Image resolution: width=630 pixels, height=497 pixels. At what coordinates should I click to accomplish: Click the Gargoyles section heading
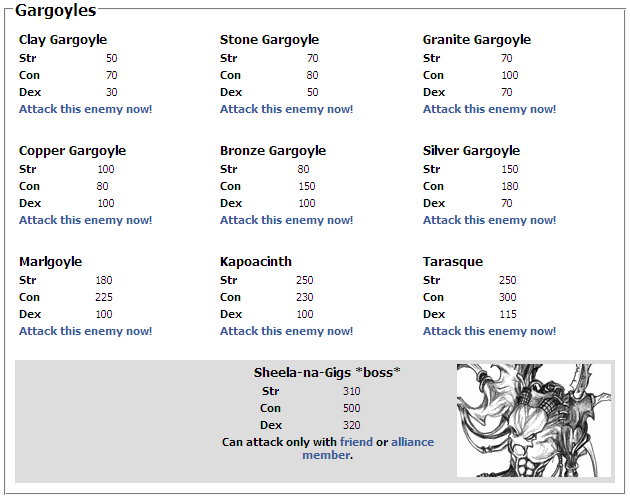point(55,10)
